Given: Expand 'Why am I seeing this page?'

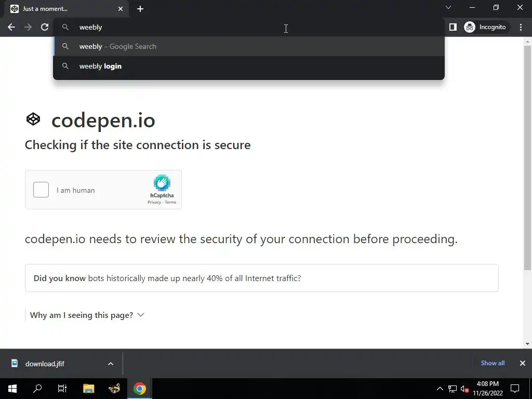Looking at the screenshot, I should 87,315.
